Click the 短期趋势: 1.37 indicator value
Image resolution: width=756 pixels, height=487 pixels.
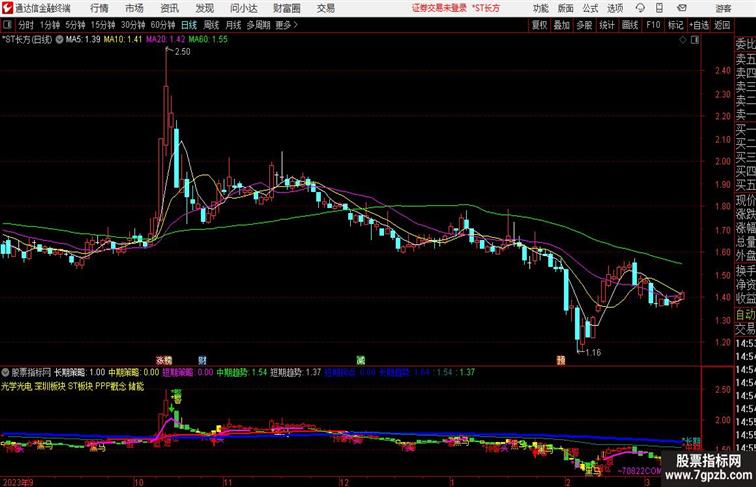point(296,372)
